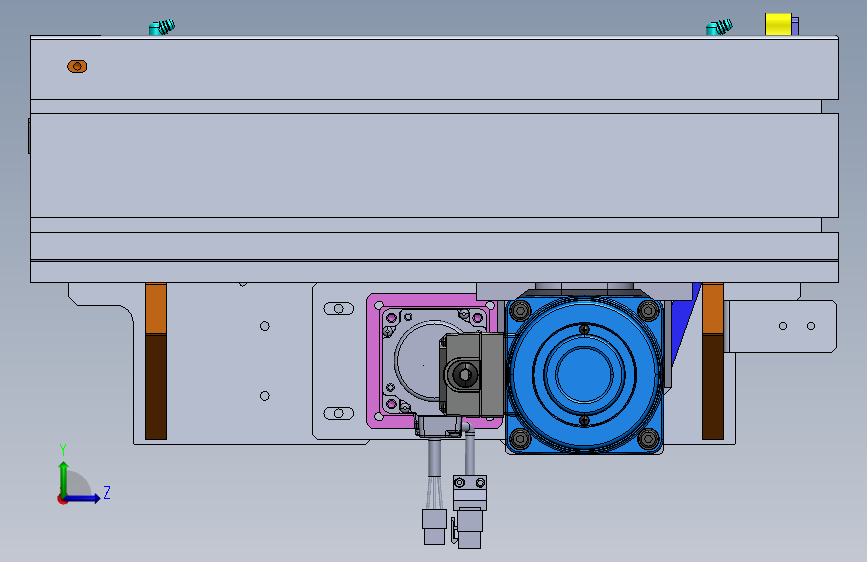Select the orange oval slot bushing on top rail

pyautogui.click(x=77, y=66)
